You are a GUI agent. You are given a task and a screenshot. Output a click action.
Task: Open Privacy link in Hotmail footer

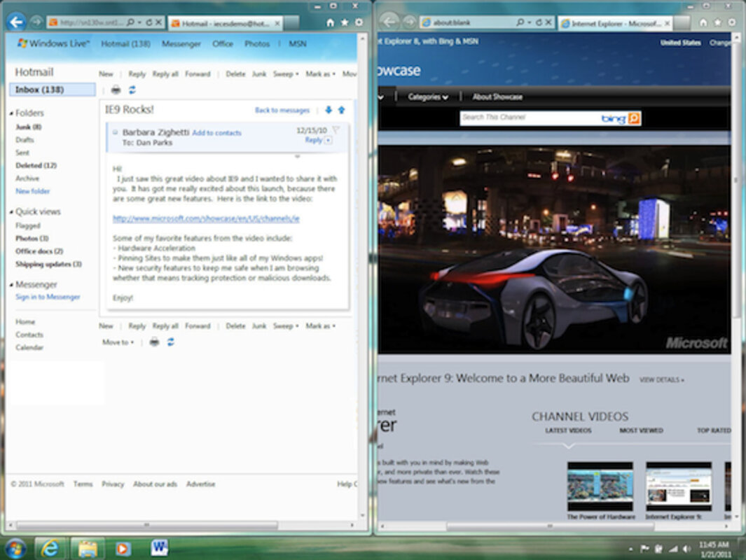113,484
